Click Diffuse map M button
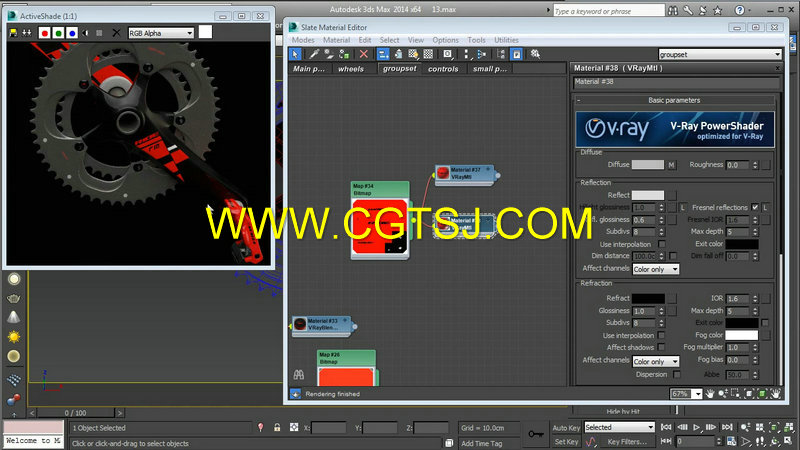This screenshot has height=450, width=800. [x=671, y=165]
